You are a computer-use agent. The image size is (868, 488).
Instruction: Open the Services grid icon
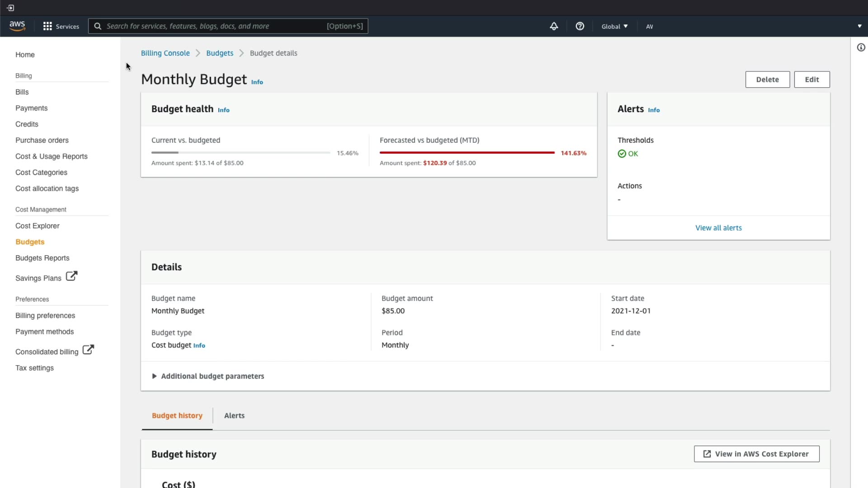pyautogui.click(x=47, y=26)
